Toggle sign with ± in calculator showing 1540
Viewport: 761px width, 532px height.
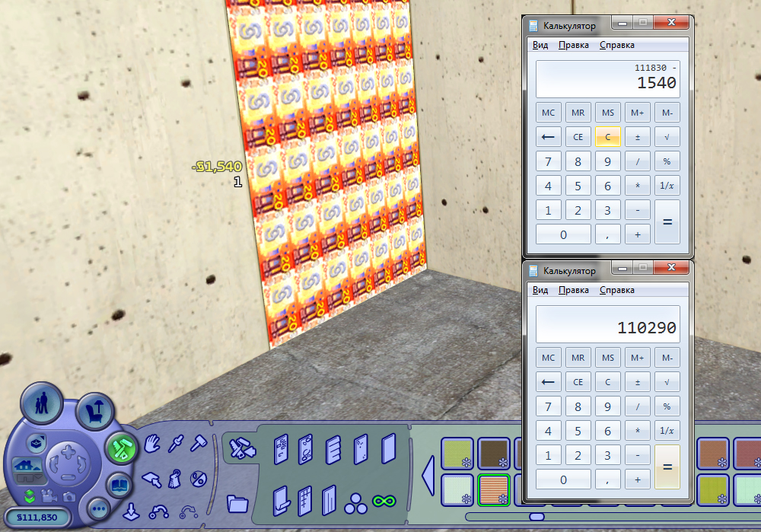pos(638,137)
